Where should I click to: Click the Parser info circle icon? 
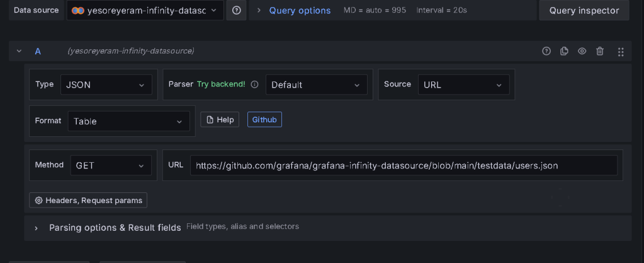pyautogui.click(x=255, y=85)
